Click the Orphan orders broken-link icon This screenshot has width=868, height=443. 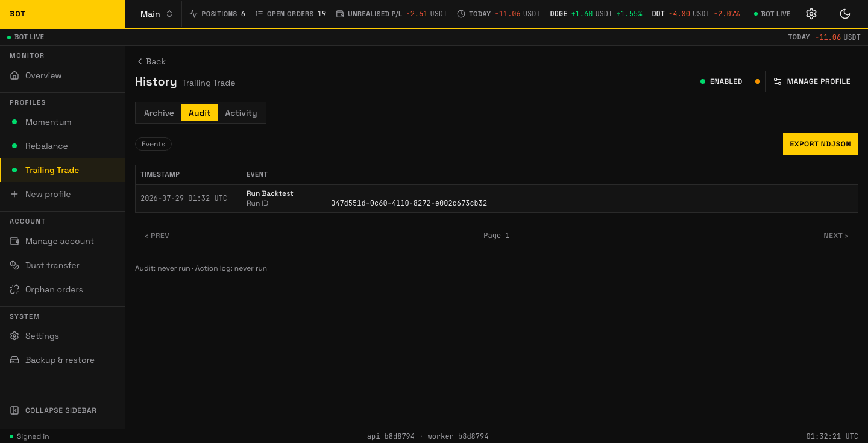(15, 289)
